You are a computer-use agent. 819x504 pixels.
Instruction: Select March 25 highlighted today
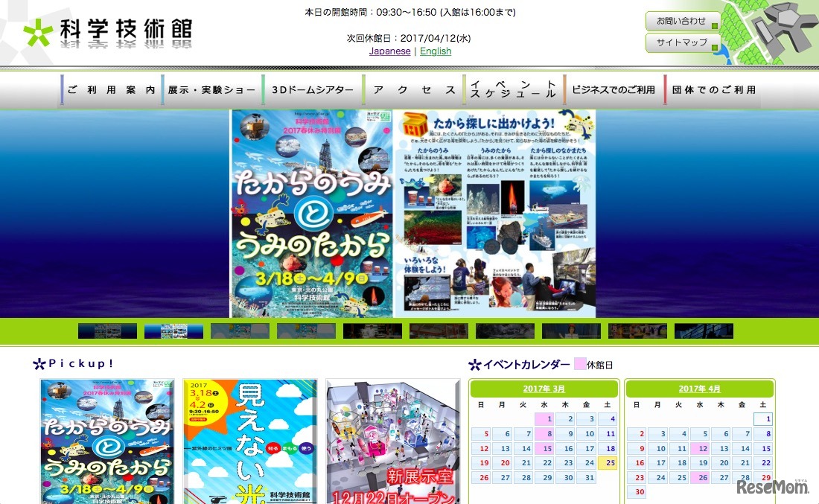tap(607, 463)
